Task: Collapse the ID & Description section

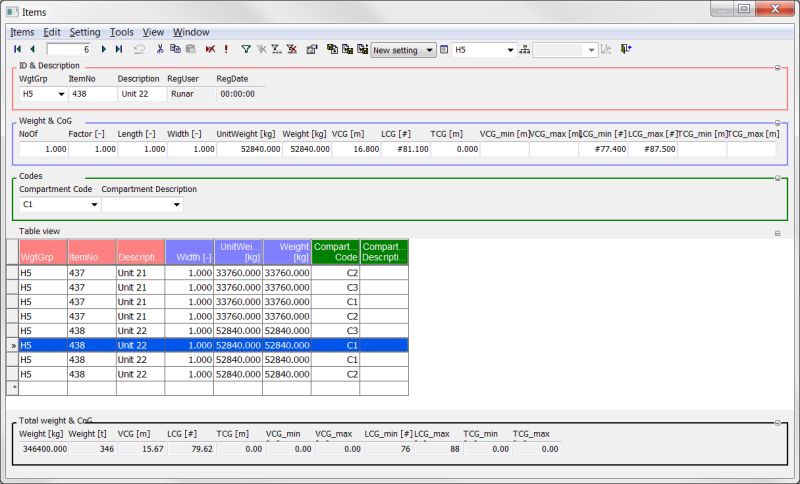Action: tap(778, 68)
